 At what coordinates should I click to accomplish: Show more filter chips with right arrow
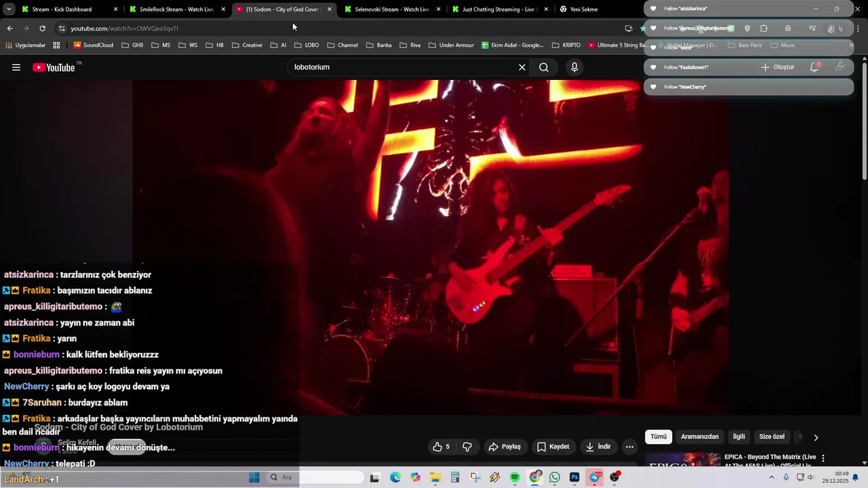(x=816, y=437)
